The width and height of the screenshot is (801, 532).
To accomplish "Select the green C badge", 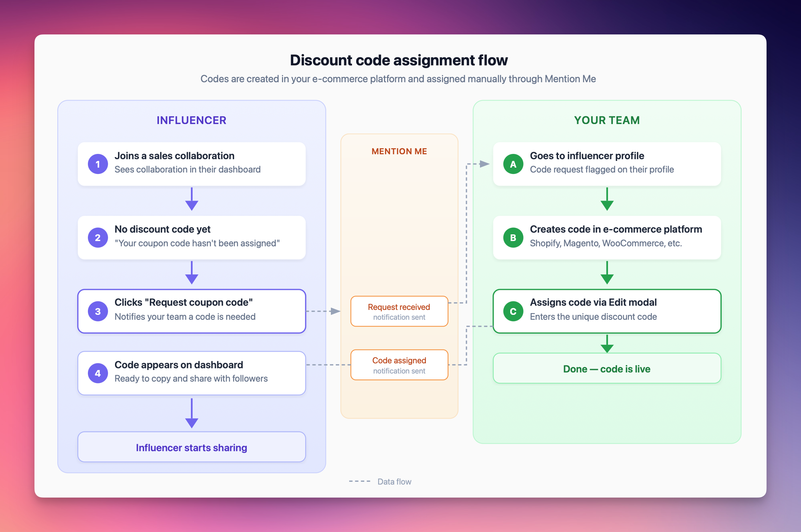I will click(513, 311).
